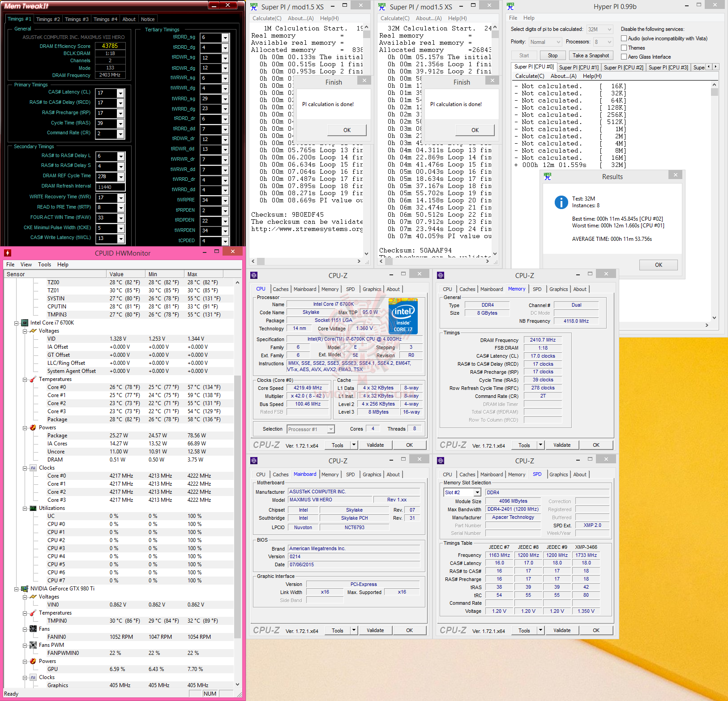The height and width of the screenshot is (701, 728).
Task: Click the icon of the Super PI 1M calculation window
Action: [x=254, y=6]
